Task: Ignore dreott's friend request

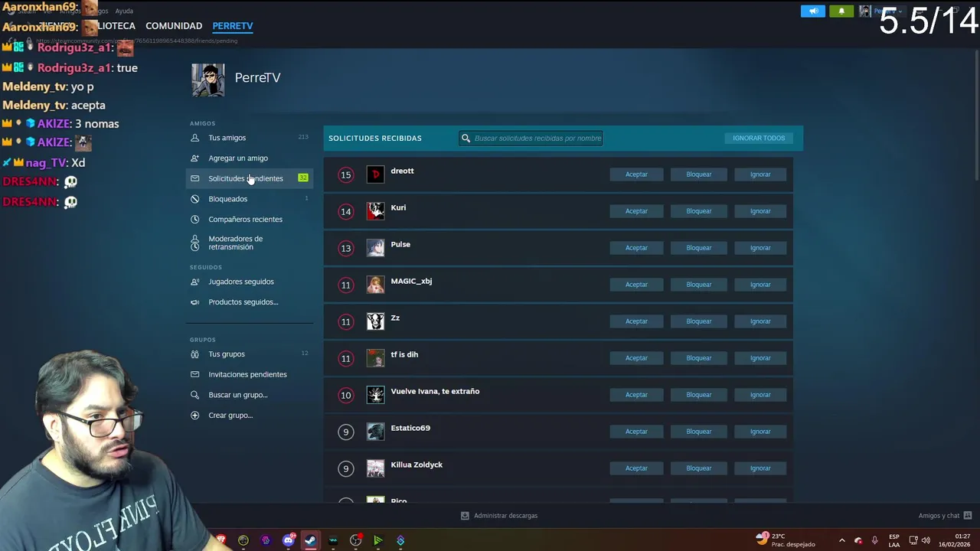Action: [x=760, y=174]
